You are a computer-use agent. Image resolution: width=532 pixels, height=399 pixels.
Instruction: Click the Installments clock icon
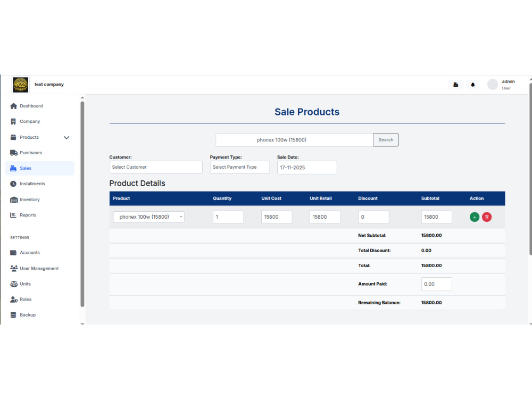pos(13,184)
